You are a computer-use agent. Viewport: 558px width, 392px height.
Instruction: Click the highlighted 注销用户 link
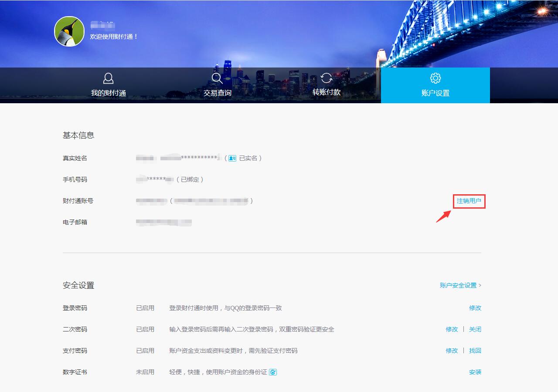pos(469,201)
